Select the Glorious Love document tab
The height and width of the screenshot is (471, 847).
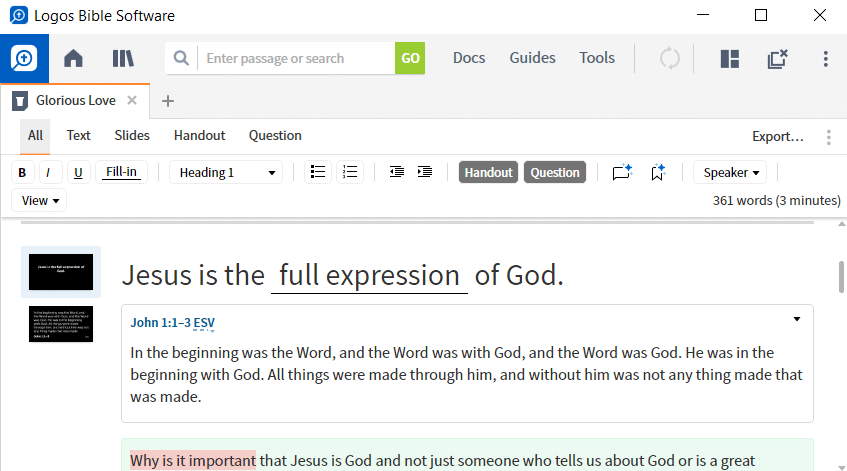click(75, 100)
